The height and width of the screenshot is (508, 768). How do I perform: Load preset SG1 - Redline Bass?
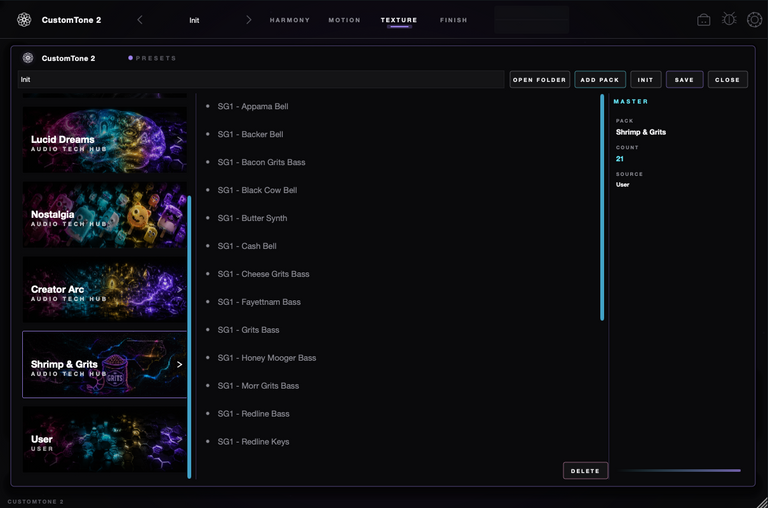[x=253, y=413]
